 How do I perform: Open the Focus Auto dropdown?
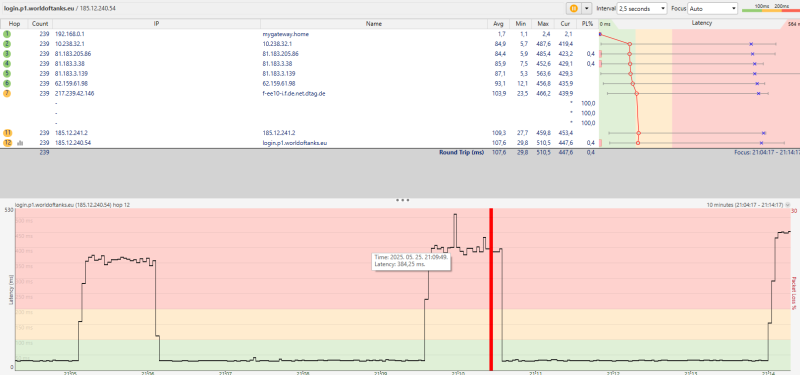tap(713, 9)
